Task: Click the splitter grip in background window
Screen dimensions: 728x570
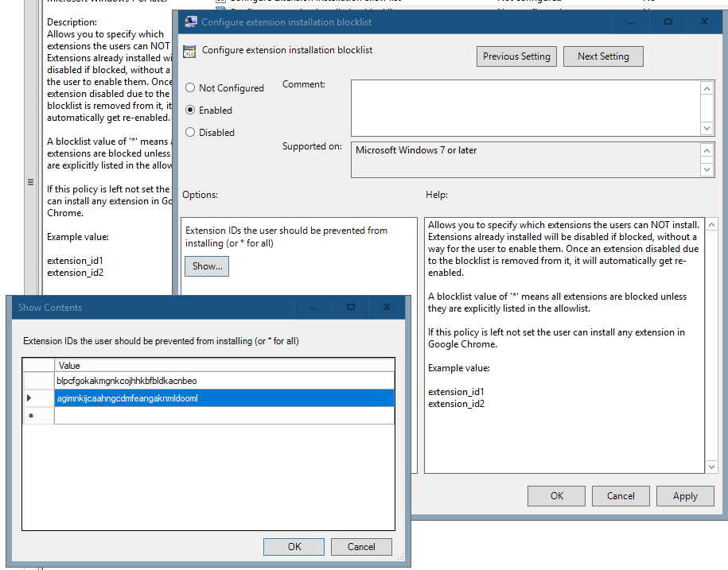Action: tap(31, 182)
